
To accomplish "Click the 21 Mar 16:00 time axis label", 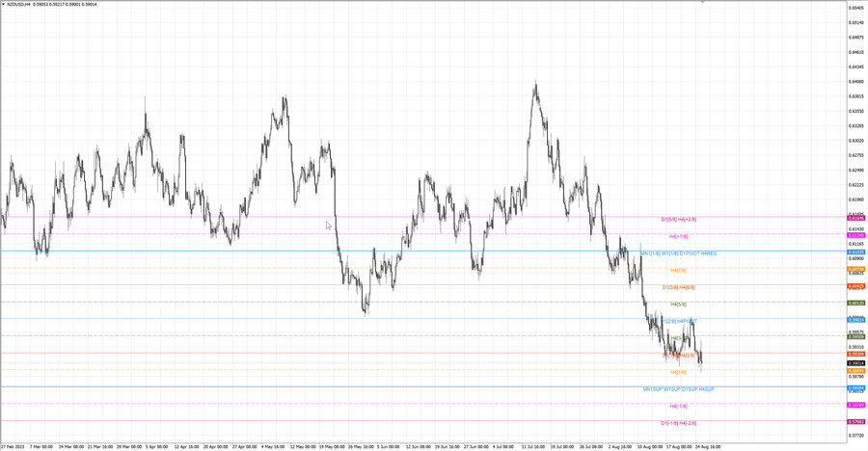I will pos(99,446).
